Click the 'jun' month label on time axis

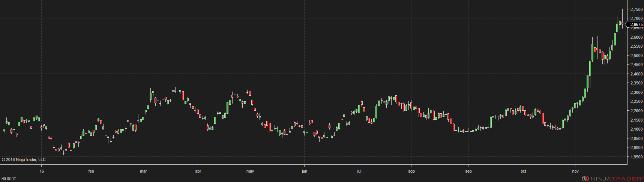click(x=304, y=171)
